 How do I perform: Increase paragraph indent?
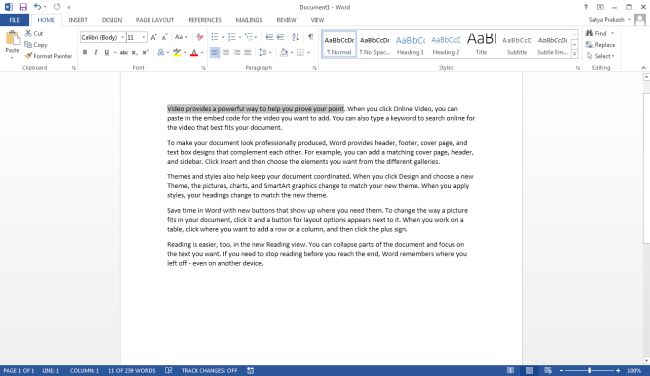281,37
